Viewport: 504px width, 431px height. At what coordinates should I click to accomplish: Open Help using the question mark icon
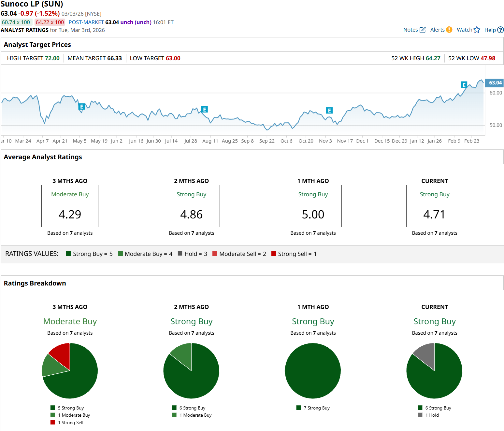(x=500, y=30)
